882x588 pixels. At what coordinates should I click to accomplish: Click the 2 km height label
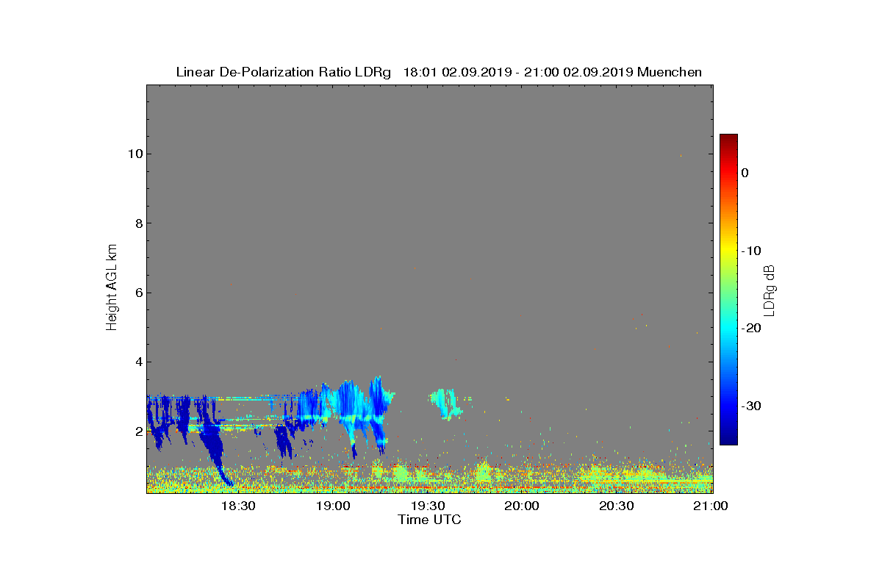138,431
